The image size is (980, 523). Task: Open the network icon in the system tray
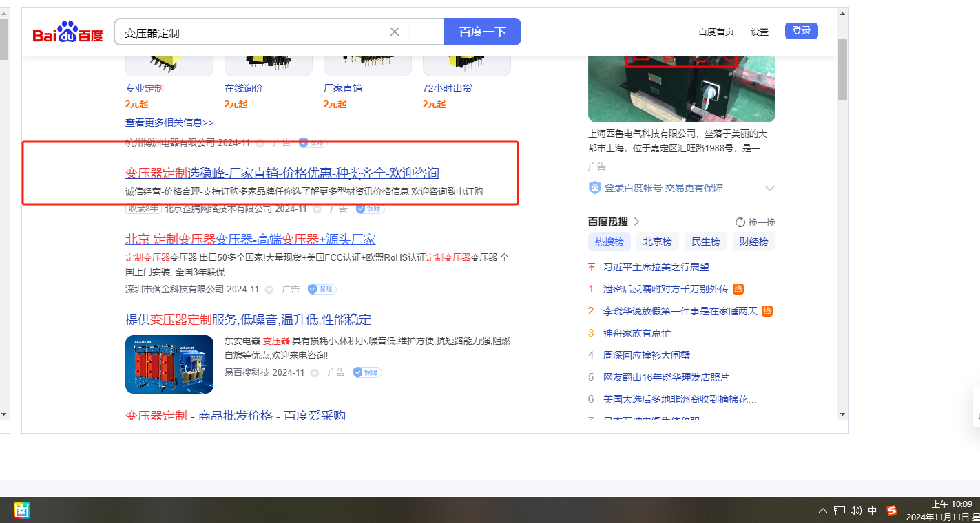840,511
